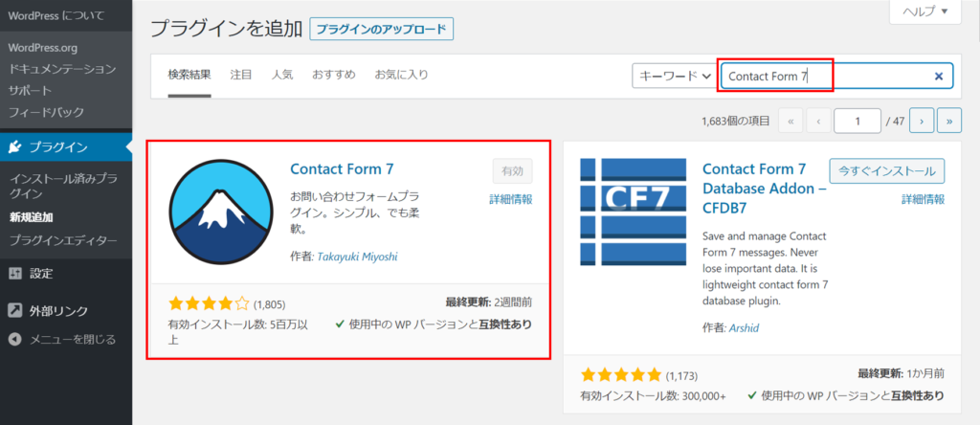The image size is (980, 425).
Task: Select the 1,683個の項目 count text
Action: tap(736, 122)
